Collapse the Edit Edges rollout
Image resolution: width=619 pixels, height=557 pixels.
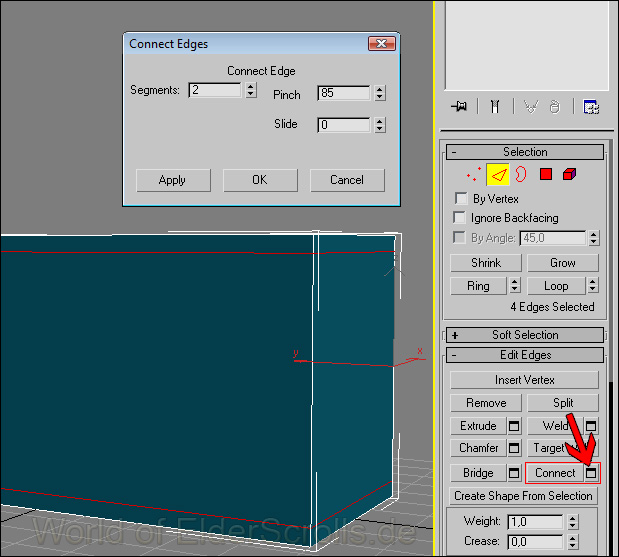coord(455,355)
